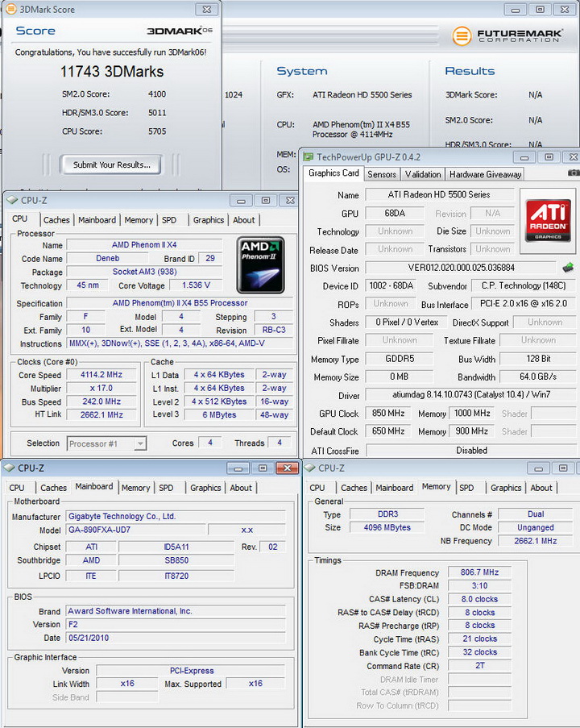Click the CPU Score value 5705

coord(157,131)
